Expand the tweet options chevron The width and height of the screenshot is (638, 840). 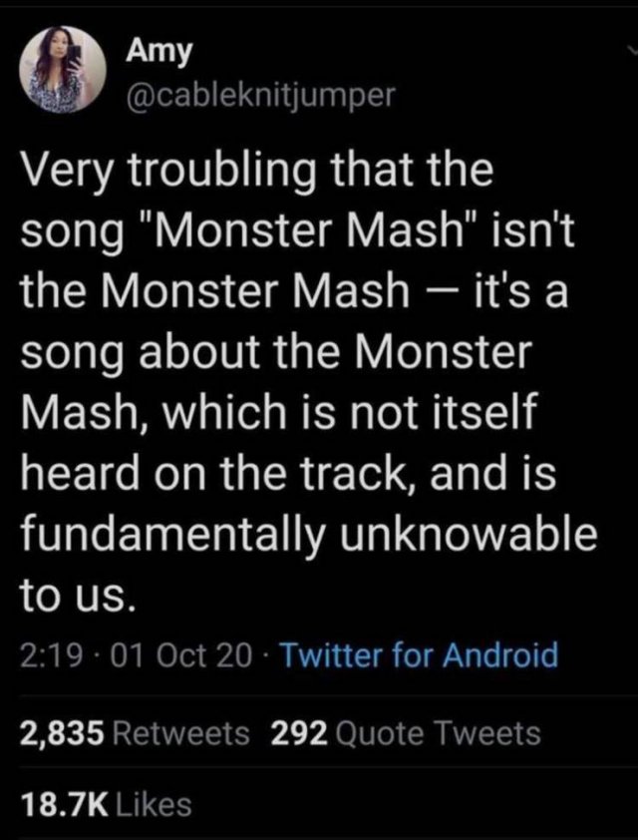(x=632, y=50)
